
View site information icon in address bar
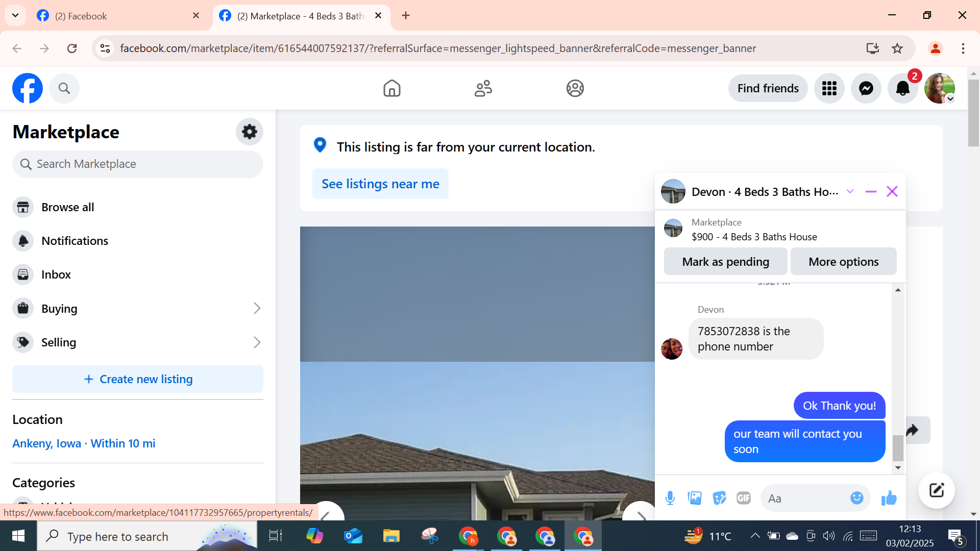tap(105, 48)
